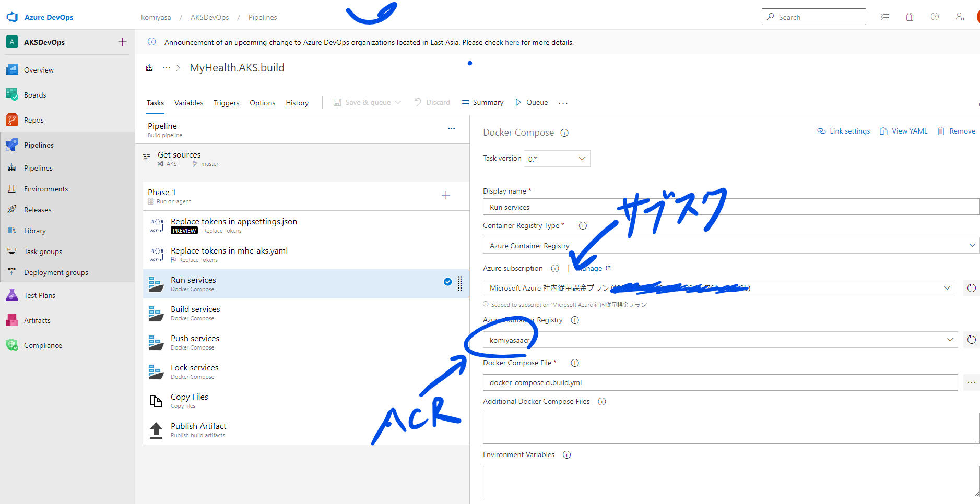
Task: Switch to the Options tab
Action: click(x=262, y=103)
